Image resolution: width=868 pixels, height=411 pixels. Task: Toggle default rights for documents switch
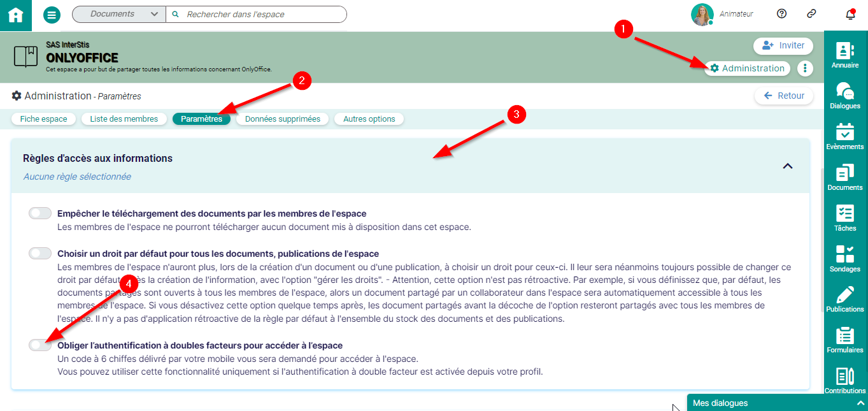coord(40,254)
